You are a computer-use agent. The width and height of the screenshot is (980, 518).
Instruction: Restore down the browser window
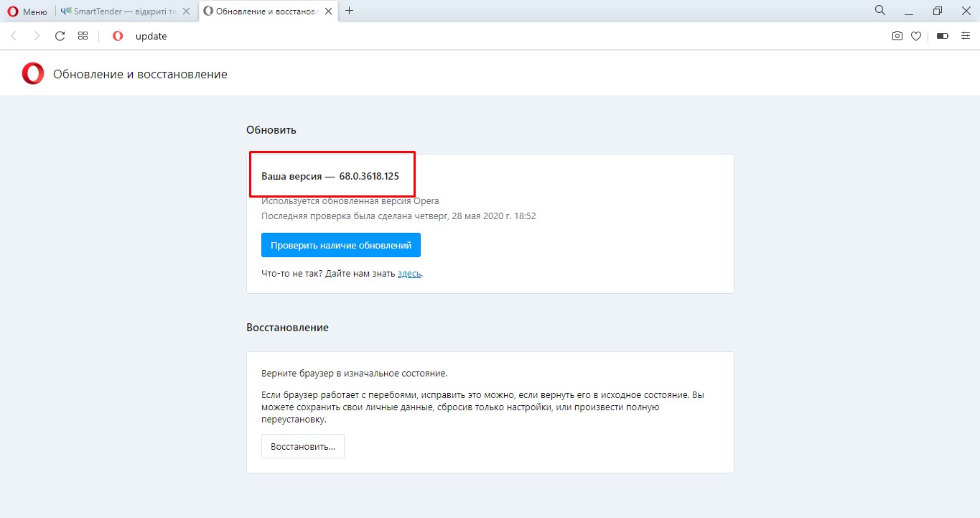coord(937,11)
